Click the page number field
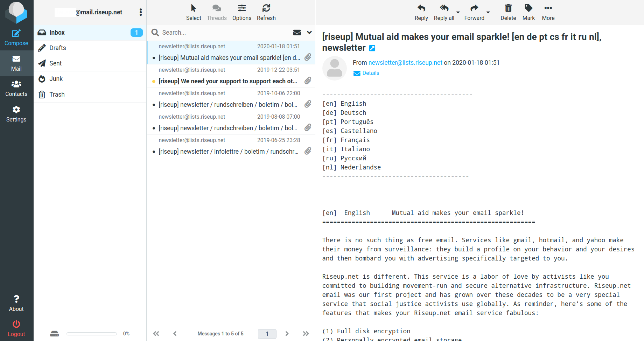 pyautogui.click(x=267, y=334)
